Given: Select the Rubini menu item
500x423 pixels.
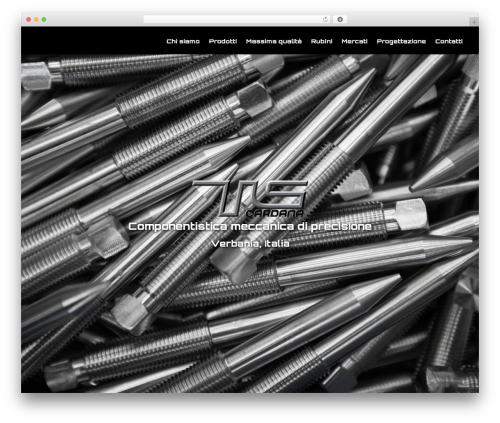Looking at the screenshot, I should 321,41.
